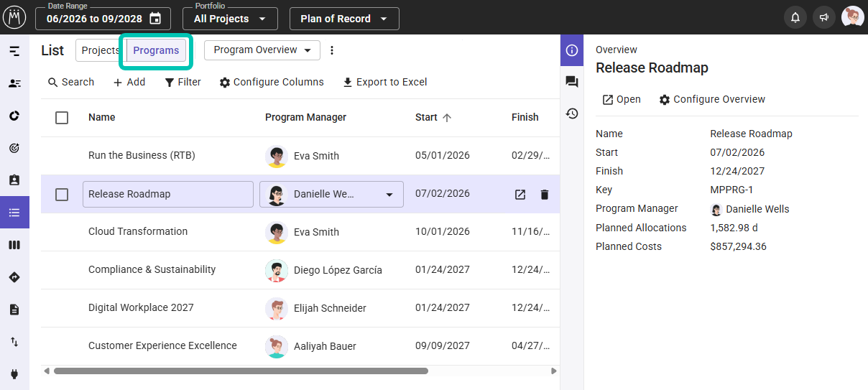Screen dimensions: 868x390
Task: Open the resource list sidebar icon
Action: (14, 83)
